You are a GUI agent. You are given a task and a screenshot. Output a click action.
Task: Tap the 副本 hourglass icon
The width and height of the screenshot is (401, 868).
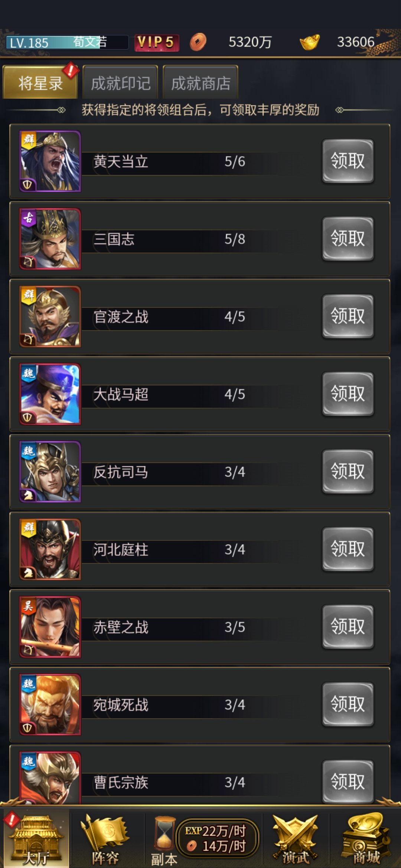164,839
